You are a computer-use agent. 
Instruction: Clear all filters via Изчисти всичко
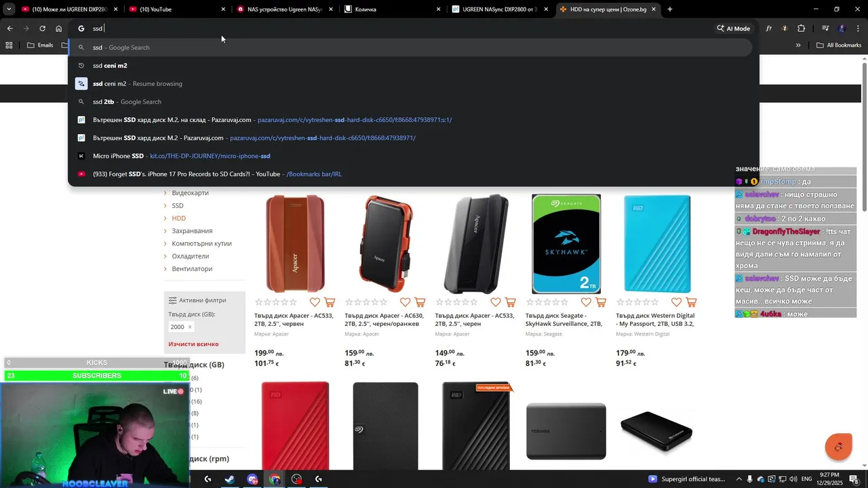point(193,344)
